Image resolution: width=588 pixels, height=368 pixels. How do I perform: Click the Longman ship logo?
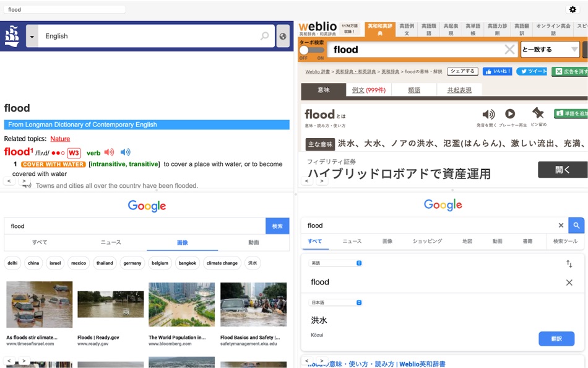[x=12, y=36]
